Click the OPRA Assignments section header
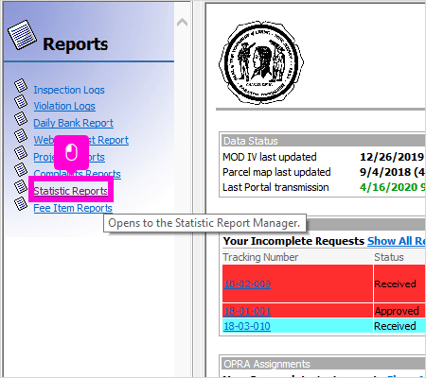The height and width of the screenshot is (378, 426). [x=323, y=364]
